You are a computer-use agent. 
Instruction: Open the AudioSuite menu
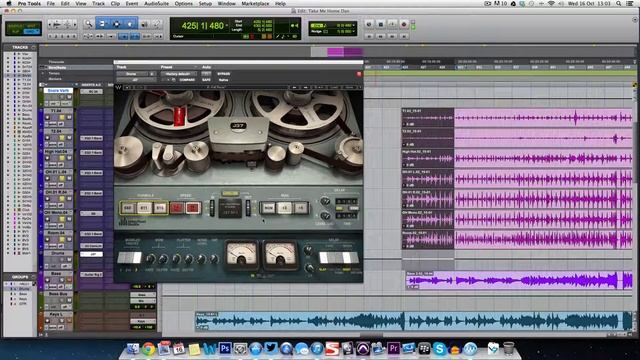coord(156,3)
